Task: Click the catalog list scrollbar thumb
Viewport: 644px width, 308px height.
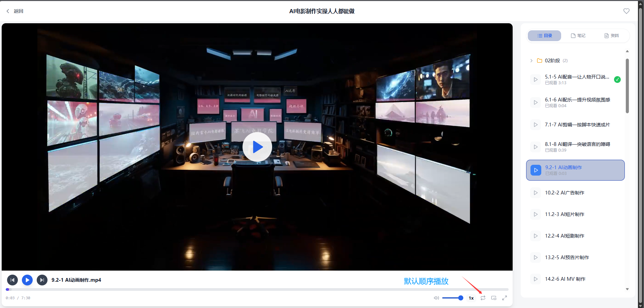Action: 627,86
